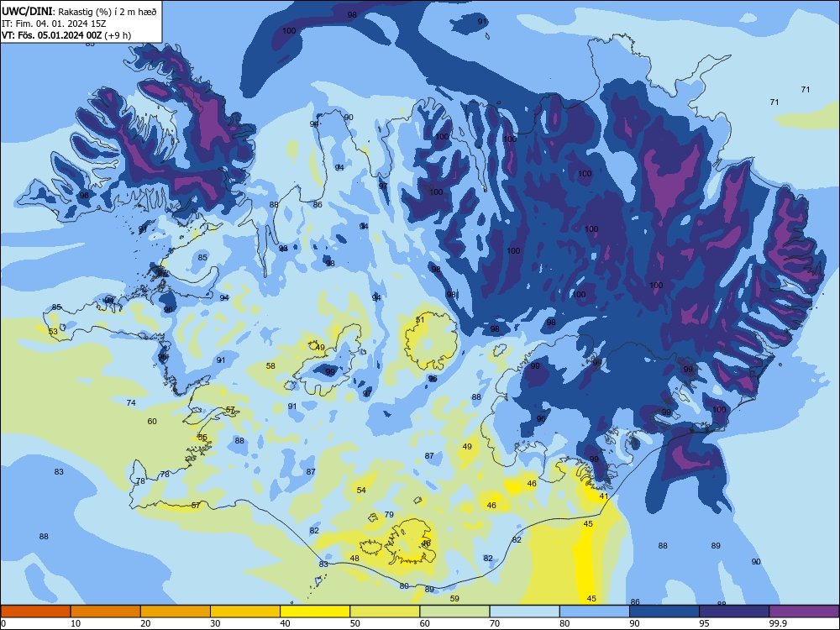
Task: Click the '41' value in the yellow area
Action: tap(604, 496)
